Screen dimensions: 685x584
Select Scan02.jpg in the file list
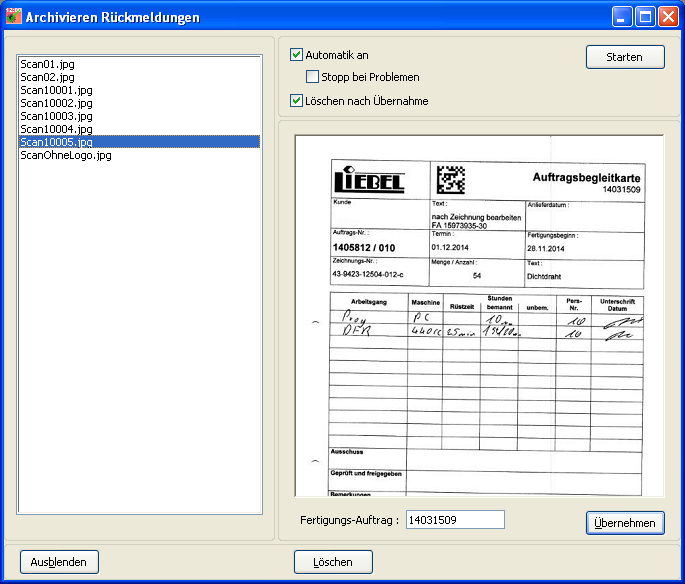point(47,77)
